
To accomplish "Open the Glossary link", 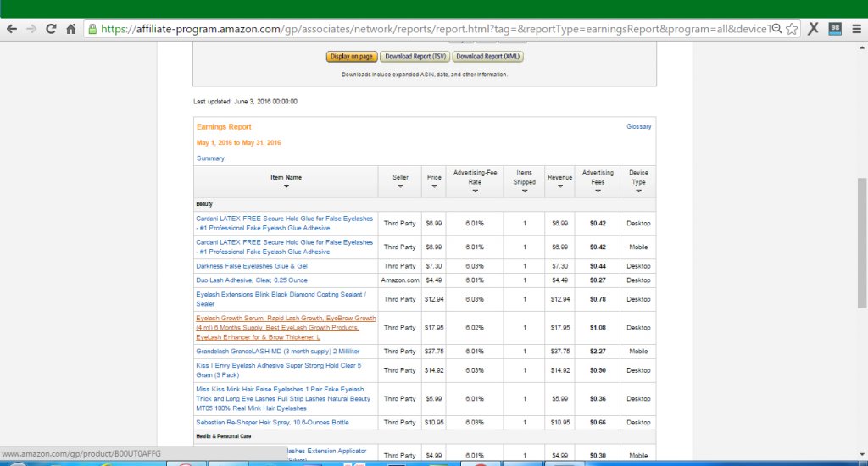I will pos(639,127).
